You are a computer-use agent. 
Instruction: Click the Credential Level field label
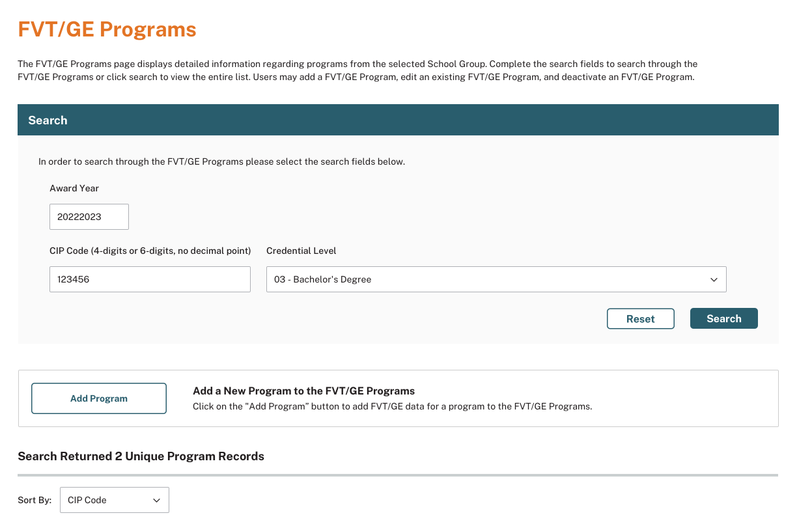301,251
